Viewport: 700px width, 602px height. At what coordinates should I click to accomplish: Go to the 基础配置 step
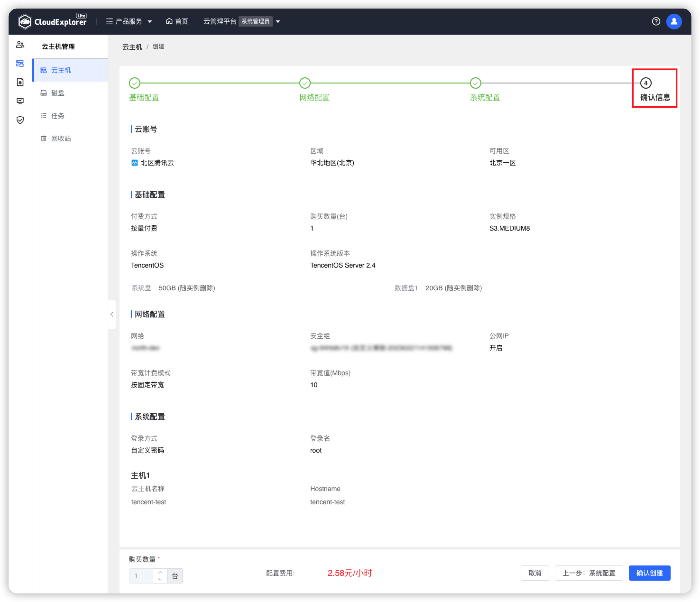tap(144, 90)
